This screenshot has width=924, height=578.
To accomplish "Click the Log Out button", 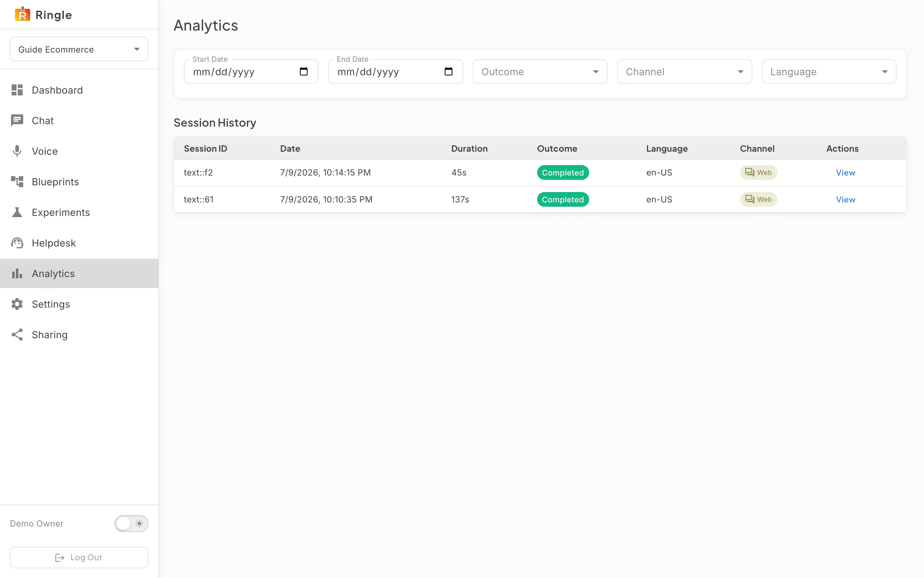I will [79, 557].
